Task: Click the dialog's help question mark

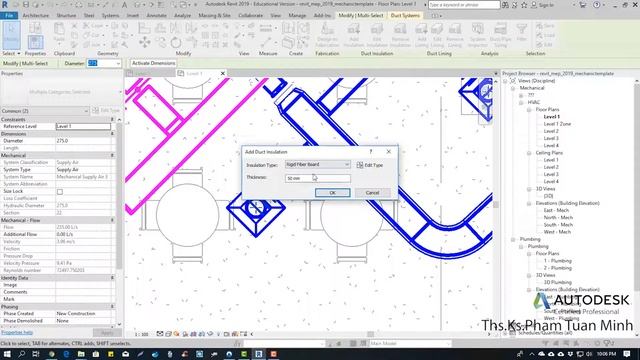Action: click(x=371, y=151)
